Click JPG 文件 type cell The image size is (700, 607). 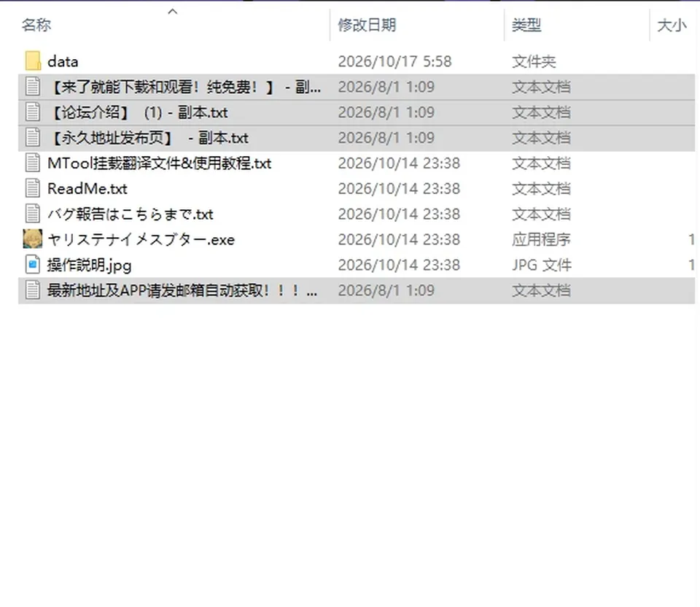click(x=542, y=266)
